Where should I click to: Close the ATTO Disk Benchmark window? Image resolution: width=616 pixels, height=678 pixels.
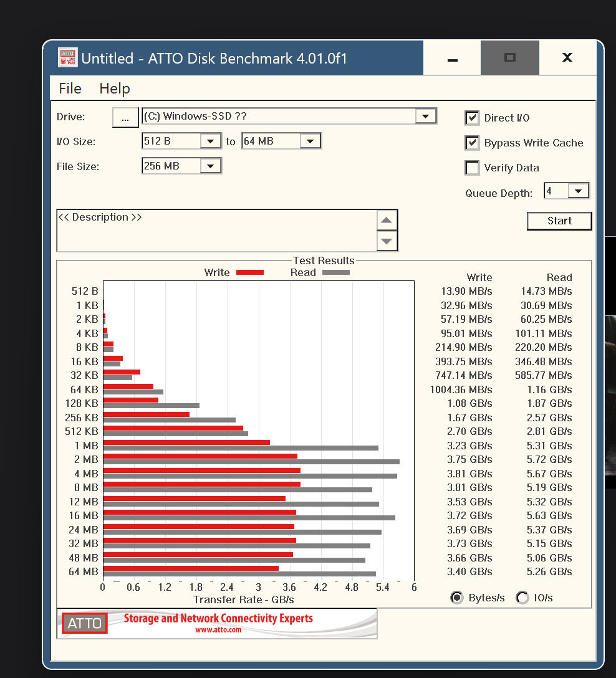tap(567, 57)
